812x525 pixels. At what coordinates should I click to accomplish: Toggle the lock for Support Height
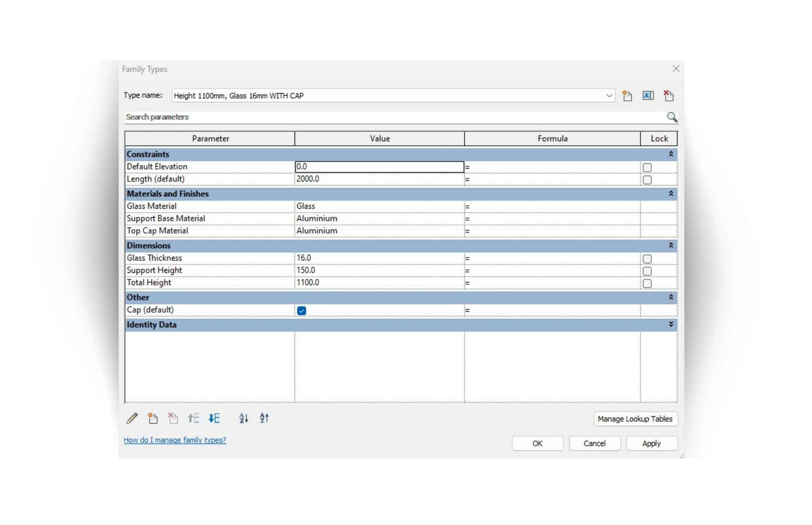(x=647, y=271)
